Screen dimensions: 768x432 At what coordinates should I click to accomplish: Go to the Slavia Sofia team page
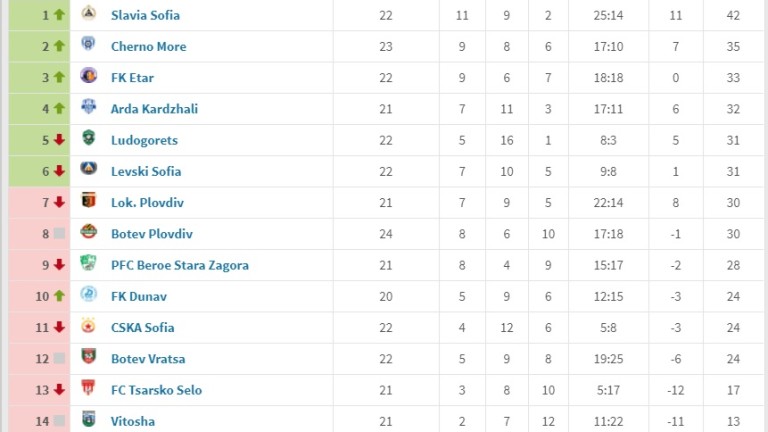point(146,15)
